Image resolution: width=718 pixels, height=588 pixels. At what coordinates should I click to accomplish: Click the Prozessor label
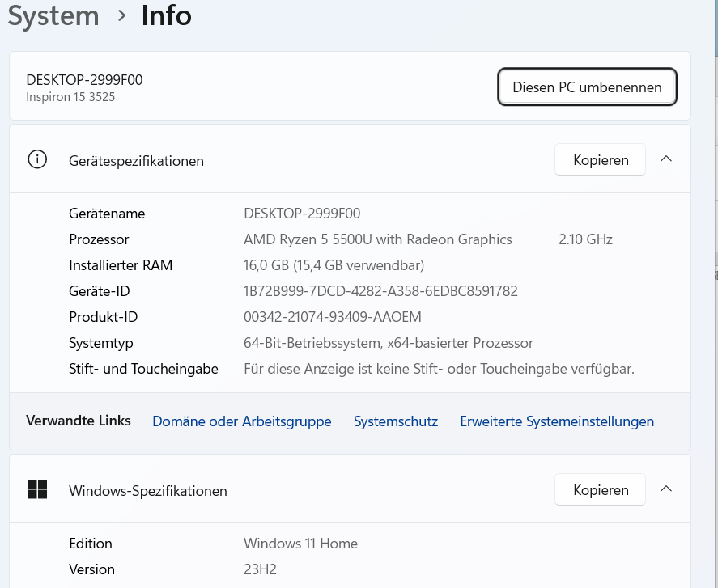[99, 239]
